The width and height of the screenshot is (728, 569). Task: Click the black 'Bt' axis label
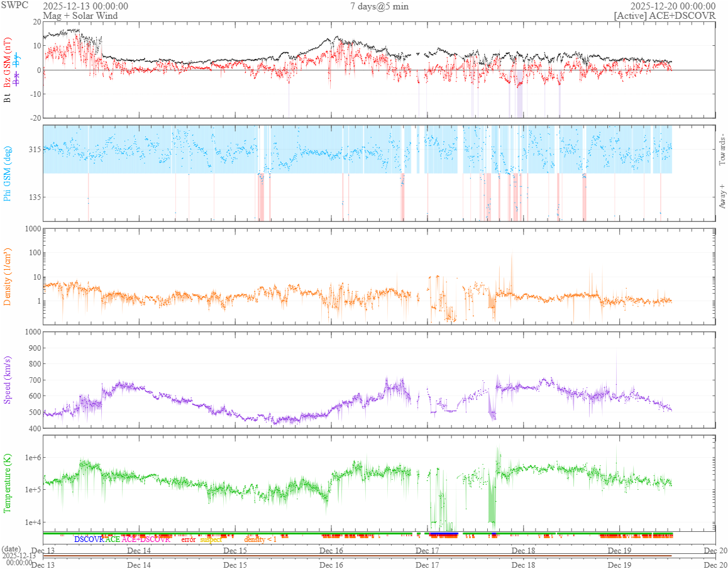coord(8,98)
